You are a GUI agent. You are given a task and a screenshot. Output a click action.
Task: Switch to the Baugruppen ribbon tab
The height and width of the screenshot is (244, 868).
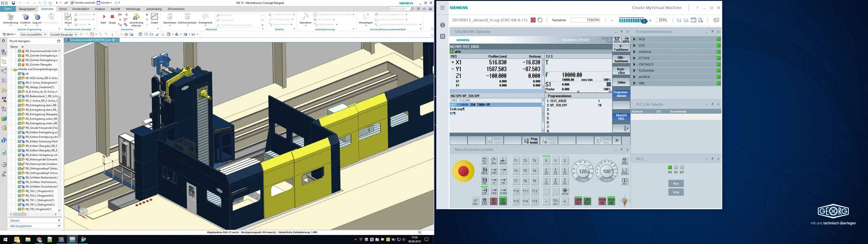[x=27, y=9]
